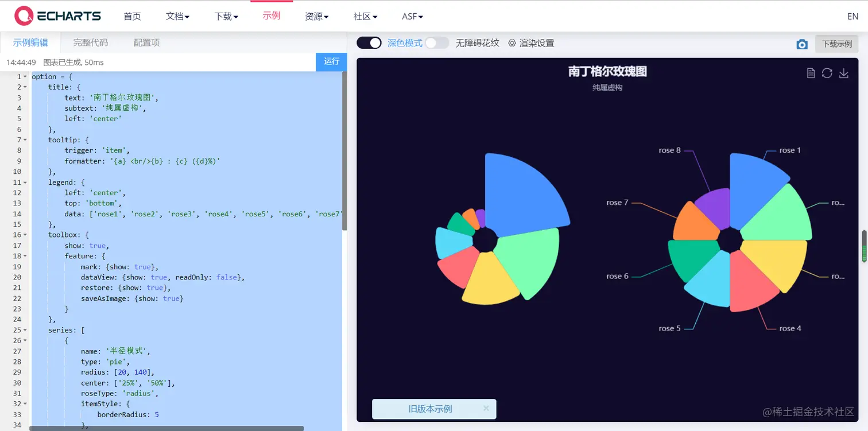The image size is (868, 431).
Task: Open the 资源 dropdown menu
Action: pyautogui.click(x=317, y=16)
